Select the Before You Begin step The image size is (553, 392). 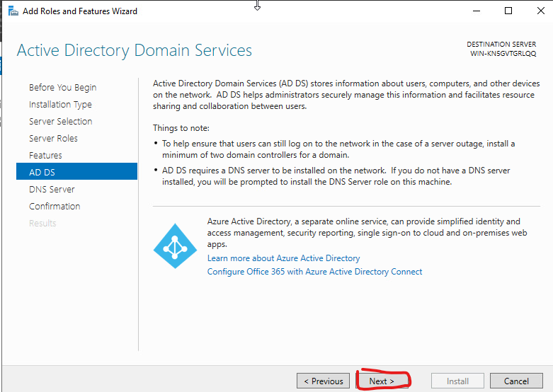(63, 88)
